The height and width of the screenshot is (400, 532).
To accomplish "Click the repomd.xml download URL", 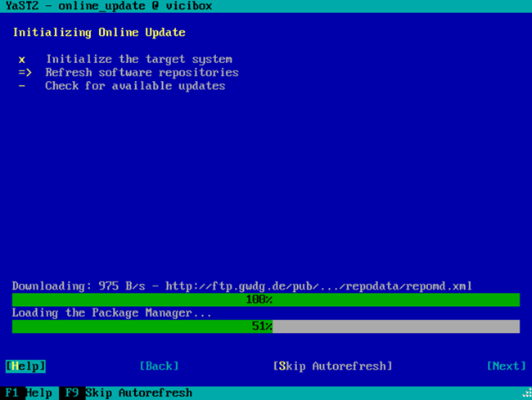I will [318, 286].
